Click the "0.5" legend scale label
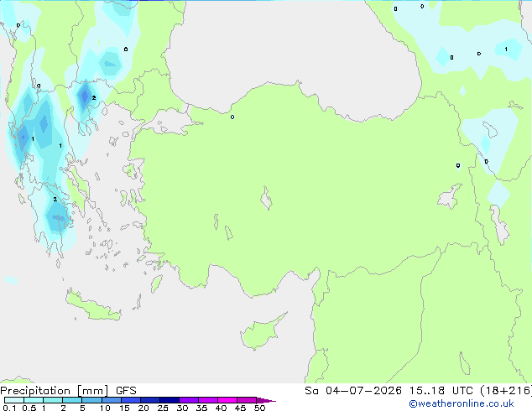 (x=29, y=408)
